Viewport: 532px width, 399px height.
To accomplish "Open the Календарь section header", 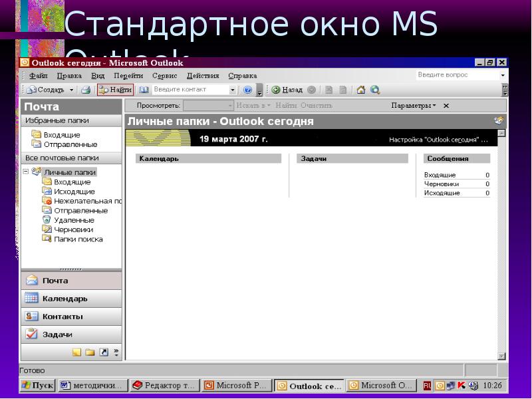I will click(x=208, y=159).
